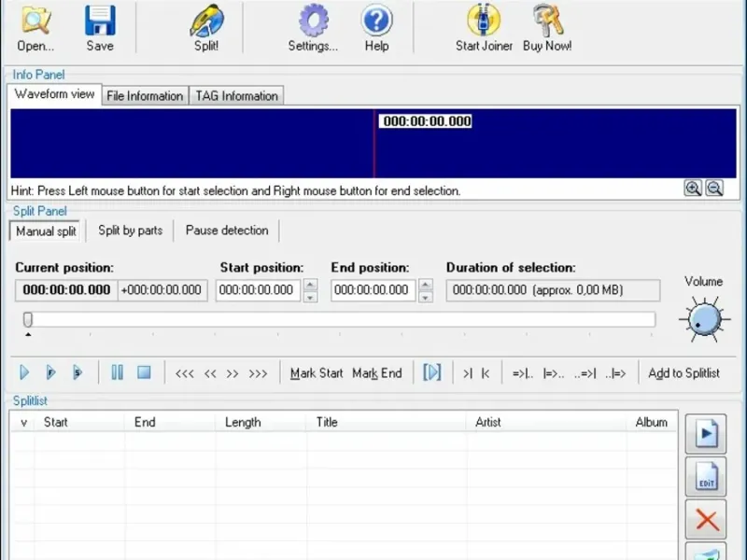The width and height of the screenshot is (747, 560).
Task: Click the |=>.. navigation button
Action: [x=554, y=374]
